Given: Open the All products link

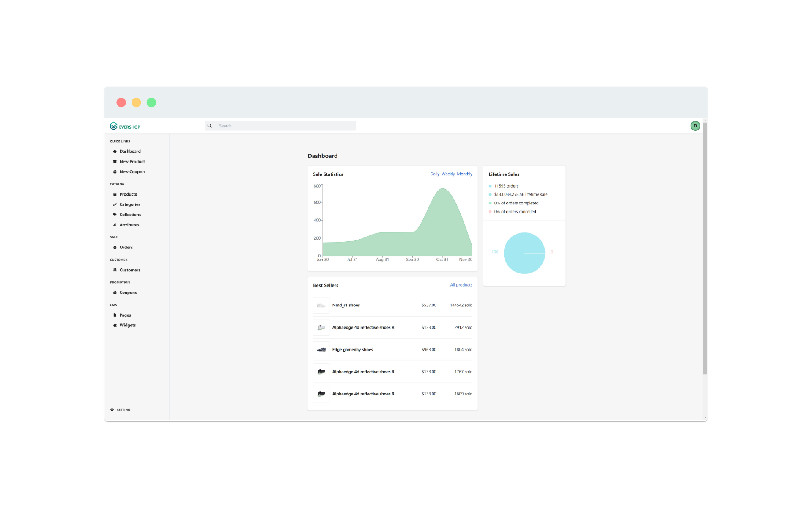Looking at the screenshot, I should point(461,285).
